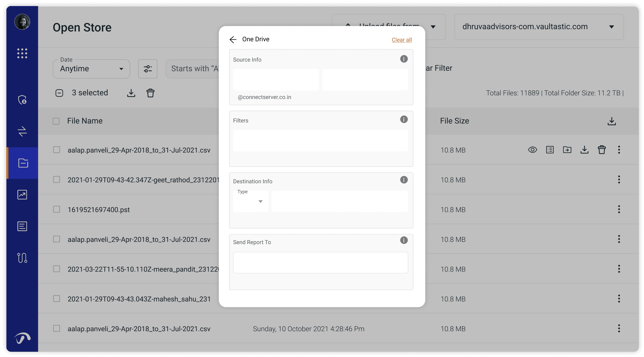Click the Filters section info icon
Screen dimensions: 644x357
[404, 119]
